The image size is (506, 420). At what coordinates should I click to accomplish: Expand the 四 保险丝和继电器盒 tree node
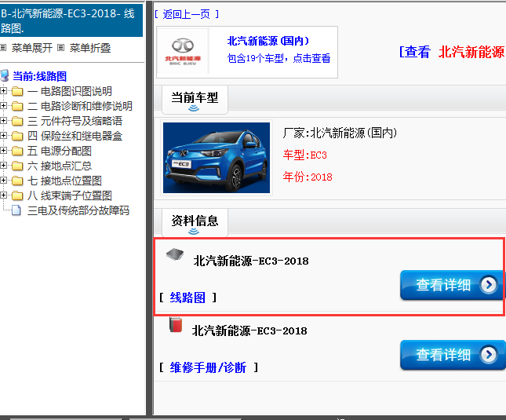(x=3, y=136)
